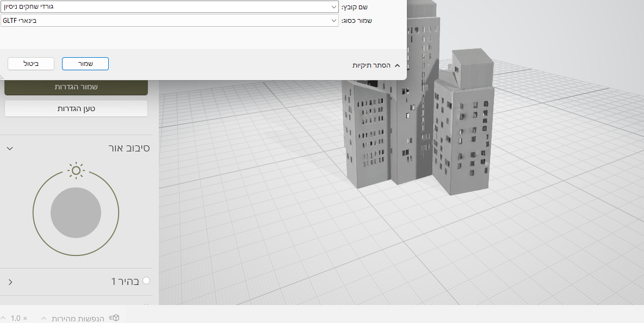Open the quick animations (הנפשות מהירות) caret menu
The height and width of the screenshot is (323, 644).
tap(44, 318)
